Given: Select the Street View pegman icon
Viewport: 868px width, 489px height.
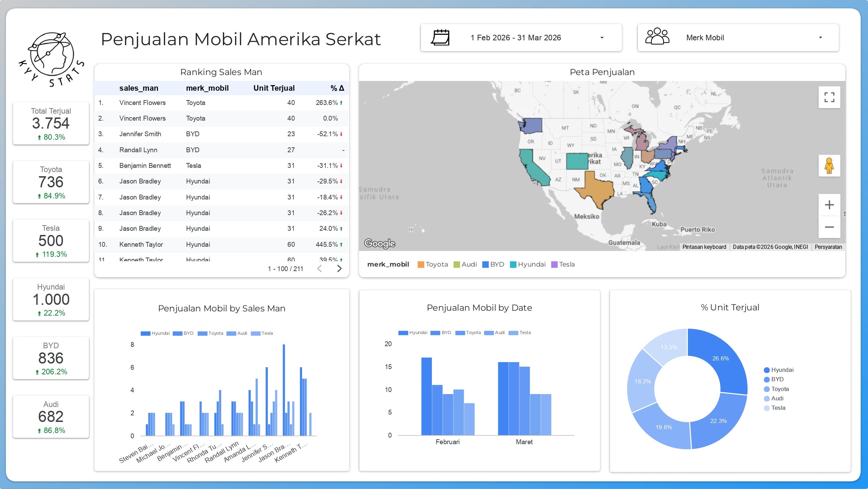Looking at the screenshot, I should pyautogui.click(x=829, y=166).
